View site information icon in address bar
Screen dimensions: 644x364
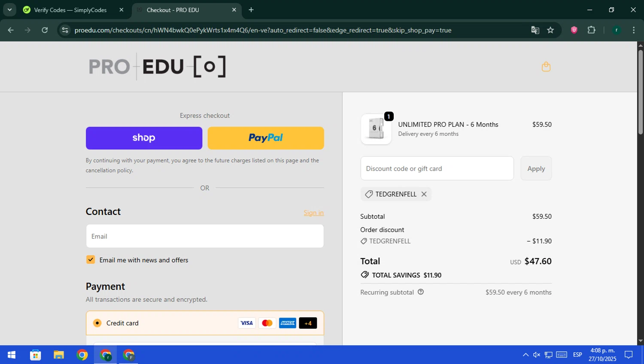click(65, 30)
